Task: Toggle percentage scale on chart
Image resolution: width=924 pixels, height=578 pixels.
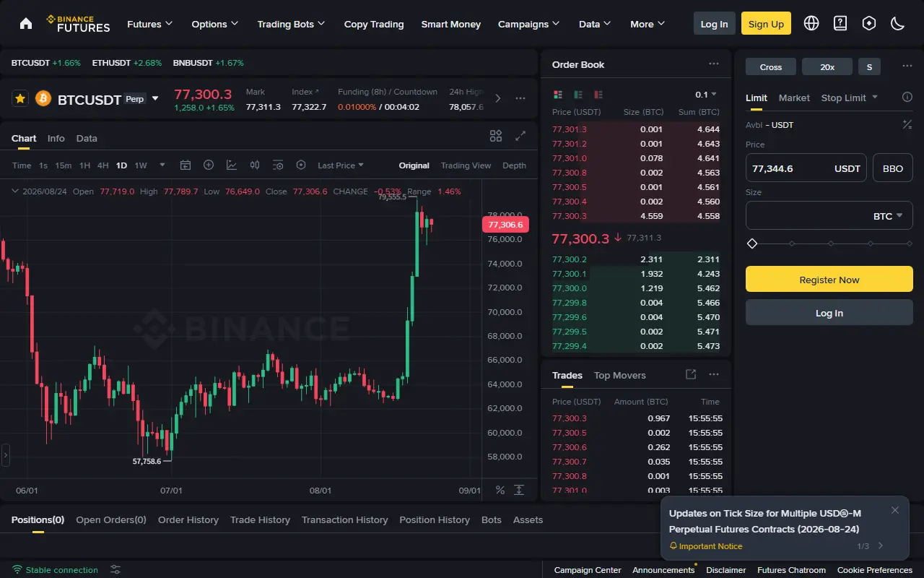Action: (500, 490)
